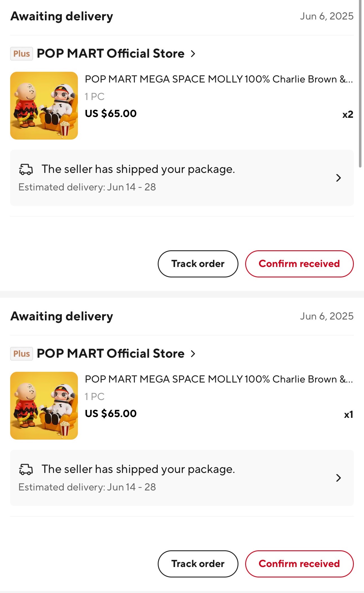Visit POP MART Official Store from the x2 order
364x593 pixels.
coord(111,54)
